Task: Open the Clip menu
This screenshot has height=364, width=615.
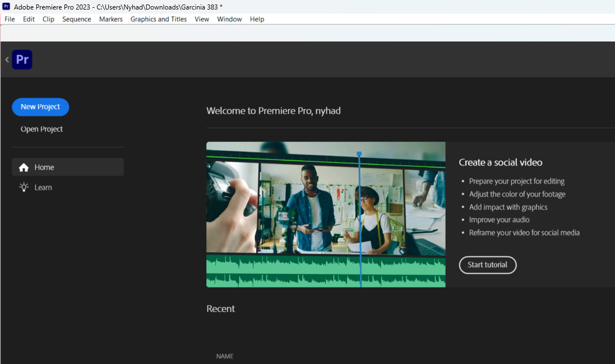Action: coord(48,19)
